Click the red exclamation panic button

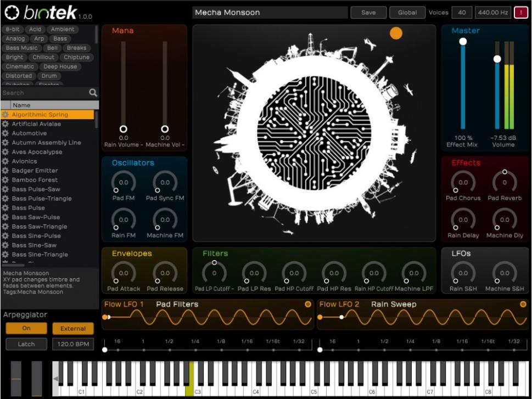coord(520,13)
